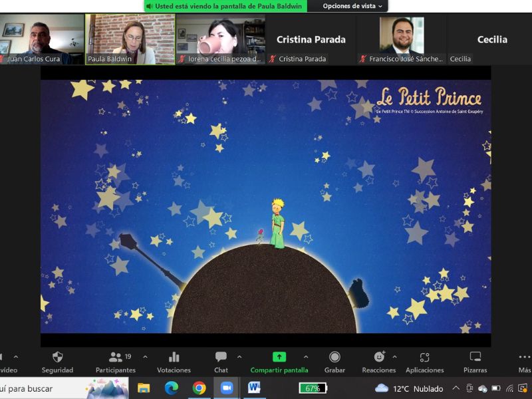This screenshot has width=532, height=399.
Task: Open the Reacciones smiley icon
Action: (x=379, y=357)
